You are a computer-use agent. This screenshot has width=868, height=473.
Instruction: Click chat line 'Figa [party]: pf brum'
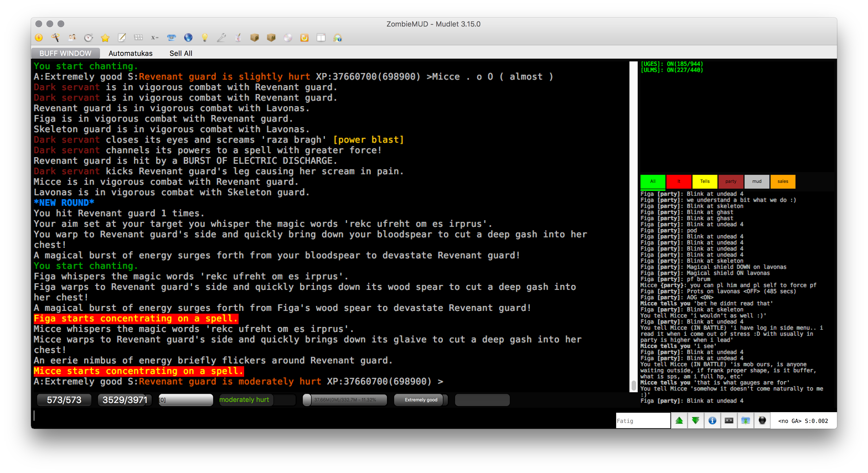(675, 279)
